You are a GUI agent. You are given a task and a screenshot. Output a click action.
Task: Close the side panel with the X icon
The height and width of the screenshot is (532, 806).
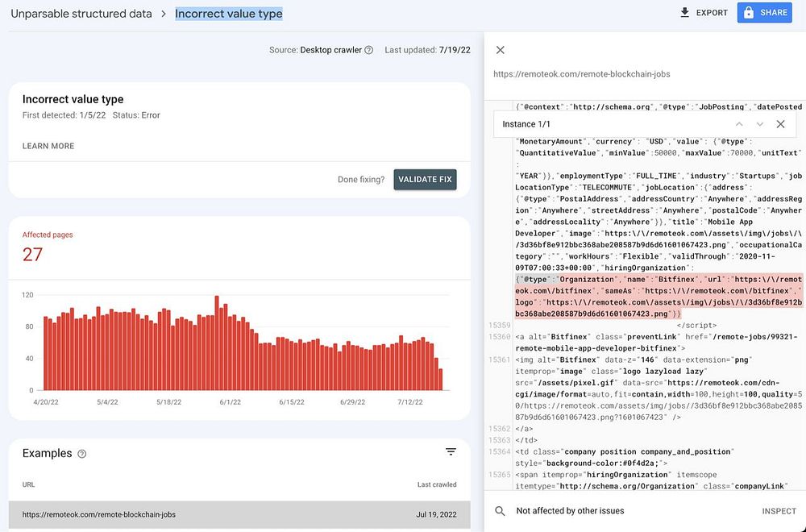pyautogui.click(x=501, y=50)
